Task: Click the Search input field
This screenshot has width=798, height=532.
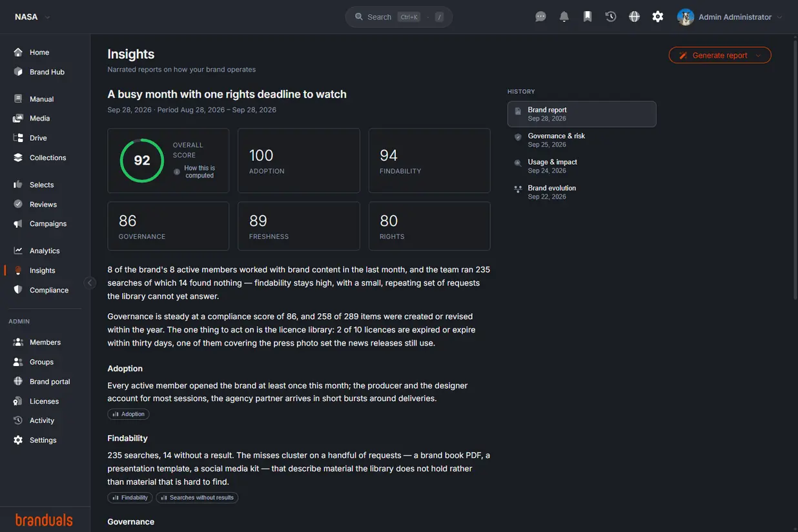Action: click(x=399, y=17)
